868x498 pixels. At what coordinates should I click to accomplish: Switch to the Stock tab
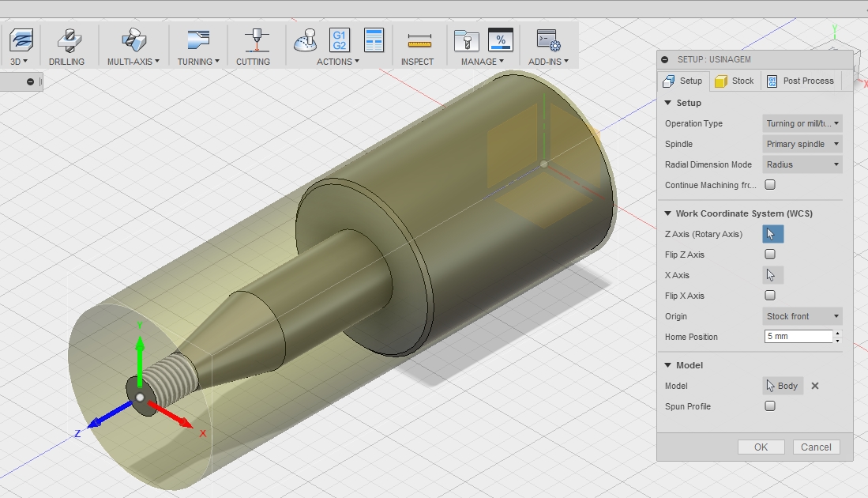point(735,81)
